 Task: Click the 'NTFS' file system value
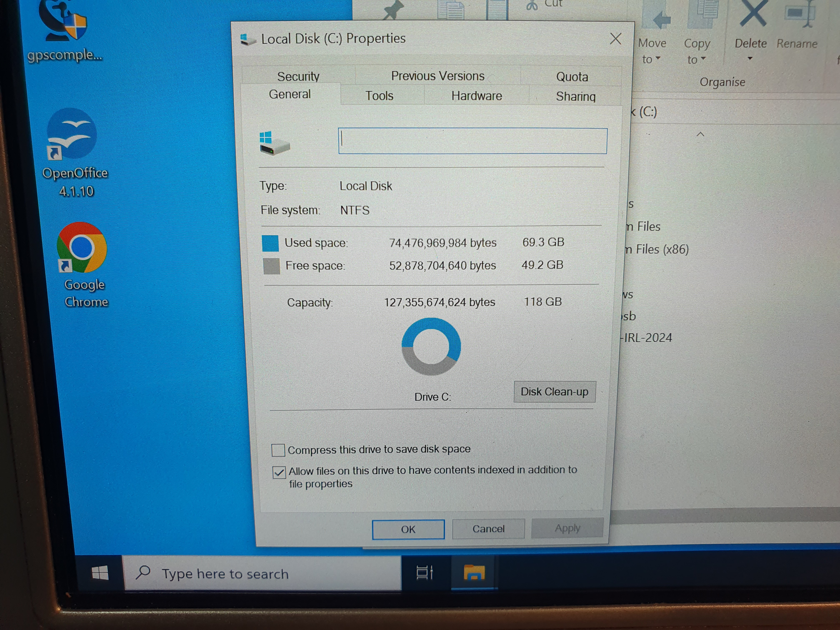coord(355,210)
